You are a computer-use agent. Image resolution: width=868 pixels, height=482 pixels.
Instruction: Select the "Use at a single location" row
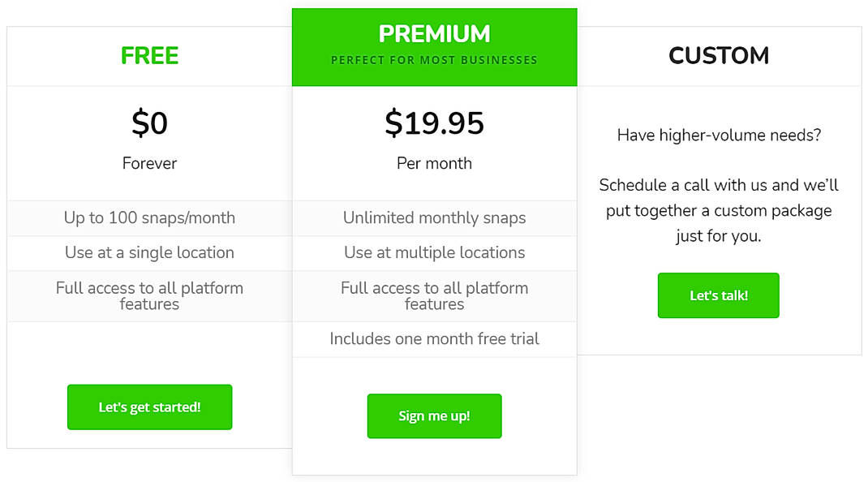coord(149,252)
